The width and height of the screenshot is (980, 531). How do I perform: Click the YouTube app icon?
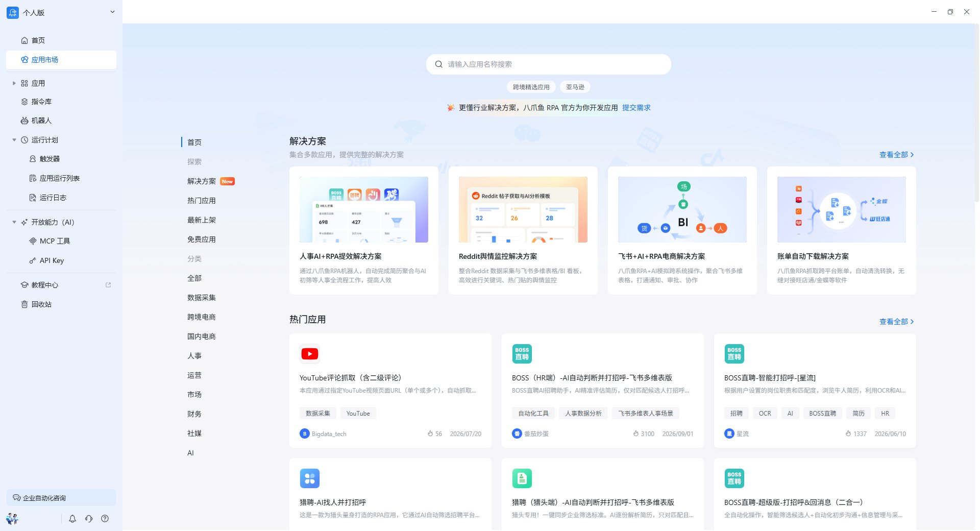pos(310,354)
